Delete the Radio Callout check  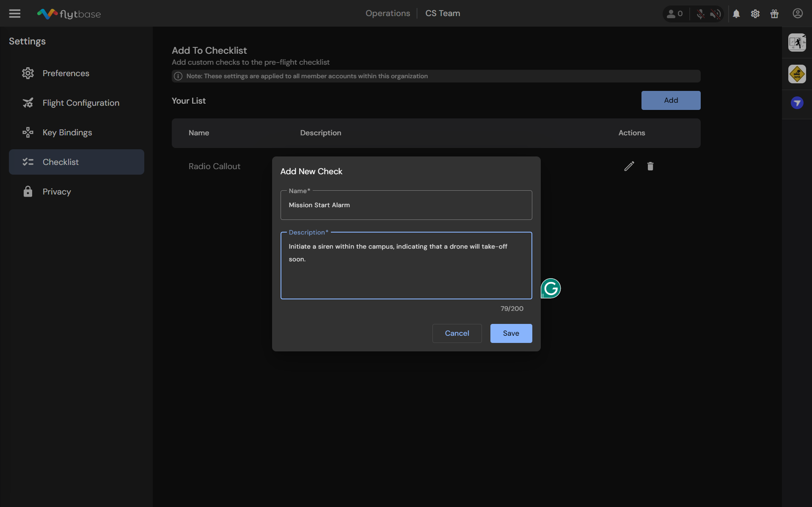pyautogui.click(x=650, y=166)
